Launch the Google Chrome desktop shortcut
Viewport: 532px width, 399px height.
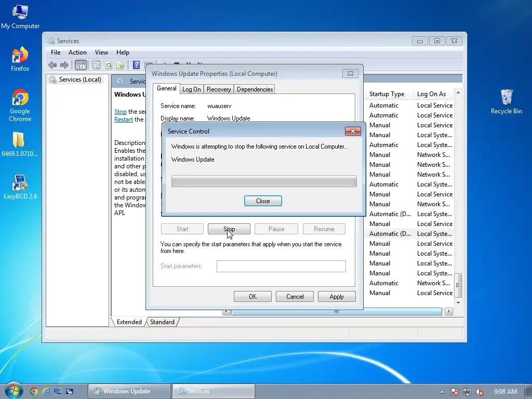point(20,105)
